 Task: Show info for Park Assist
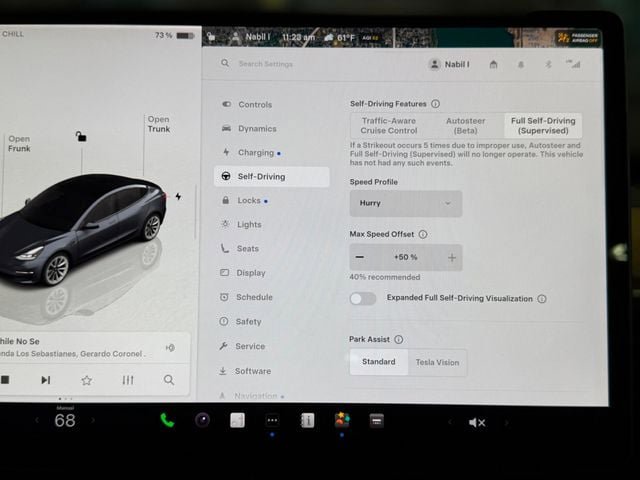click(399, 339)
